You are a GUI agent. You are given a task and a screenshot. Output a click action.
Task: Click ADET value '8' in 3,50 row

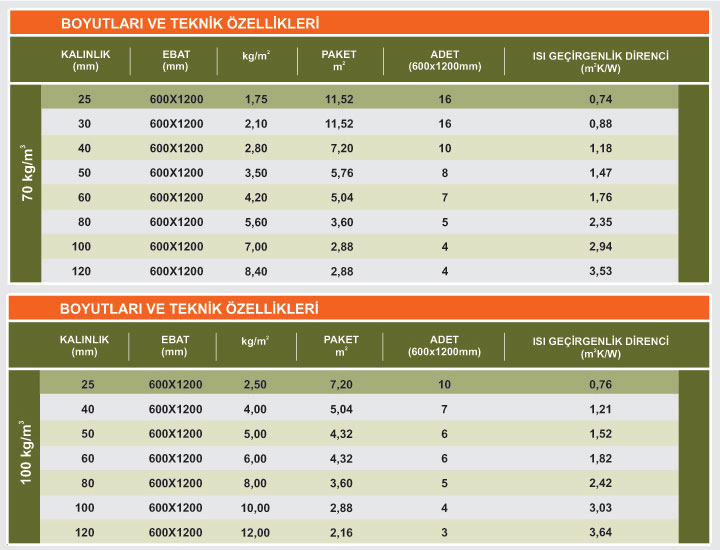point(444,173)
